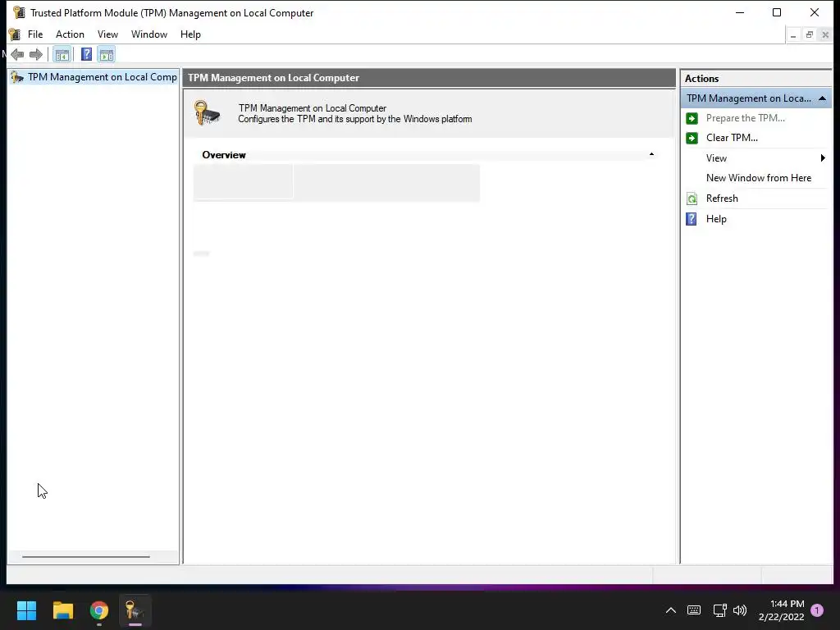The height and width of the screenshot is (630, 840).
Task: Click the TPM key chip icon in center pane
Action: coord(208,113)
